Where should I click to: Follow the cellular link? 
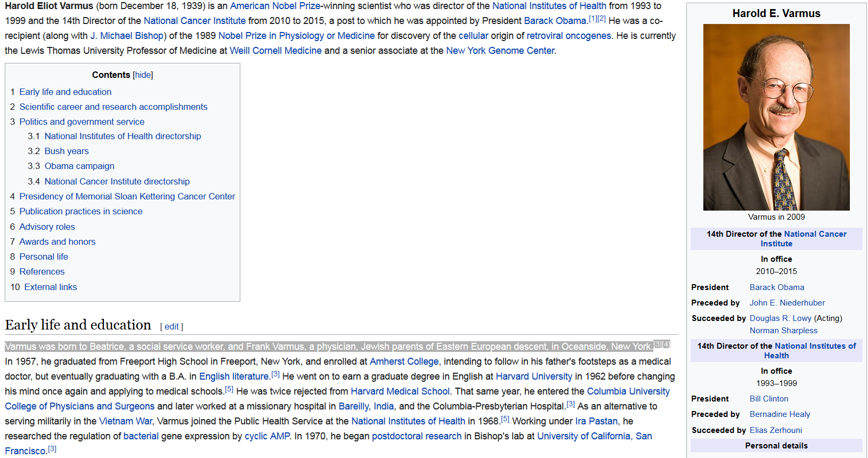pyautogui.click(x=474, y=36)
